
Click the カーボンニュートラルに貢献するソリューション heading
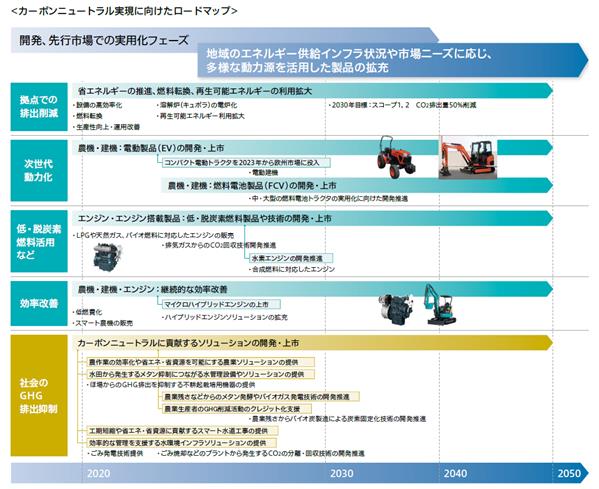pos(188,343)
